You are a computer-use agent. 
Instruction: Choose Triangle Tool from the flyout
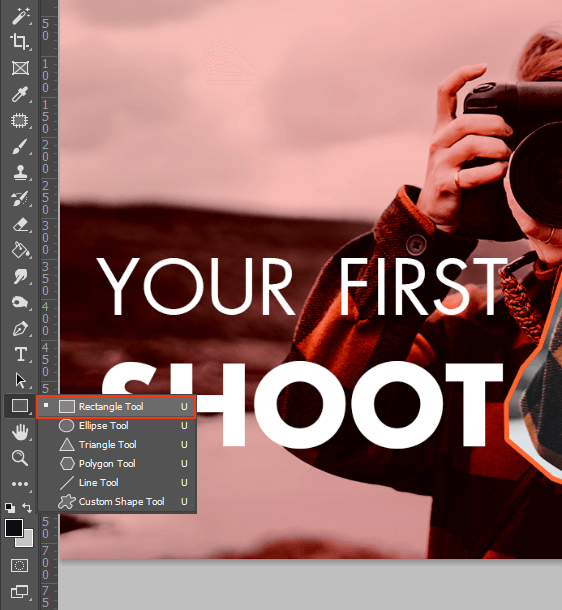(116, 445)
